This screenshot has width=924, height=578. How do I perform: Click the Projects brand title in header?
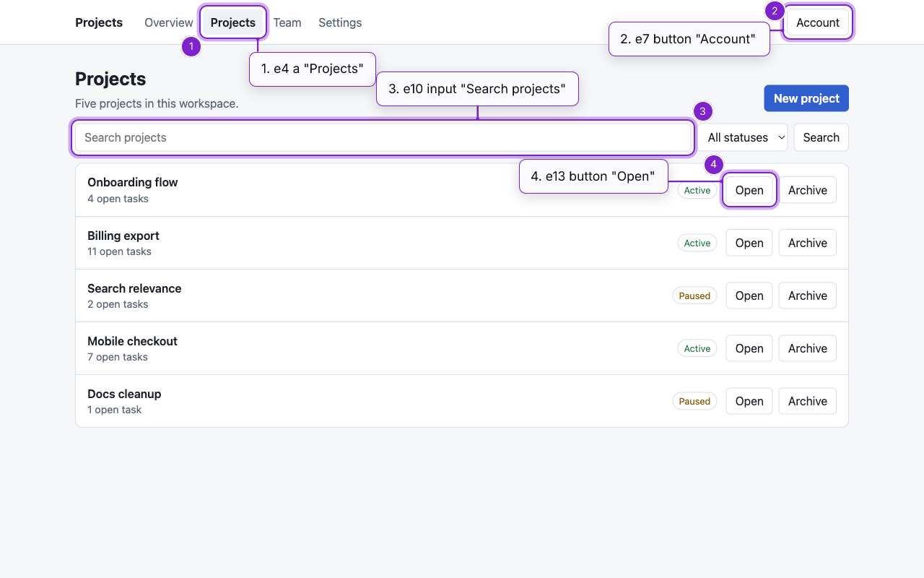click(99, 22)
